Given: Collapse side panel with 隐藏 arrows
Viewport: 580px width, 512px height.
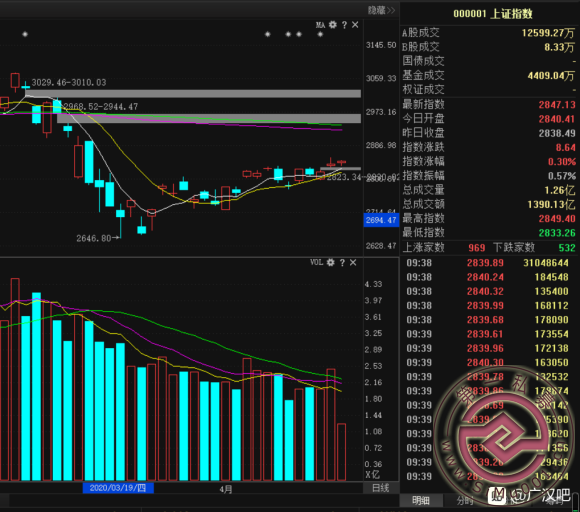Looking at the screenshot, I should (381, 10).
